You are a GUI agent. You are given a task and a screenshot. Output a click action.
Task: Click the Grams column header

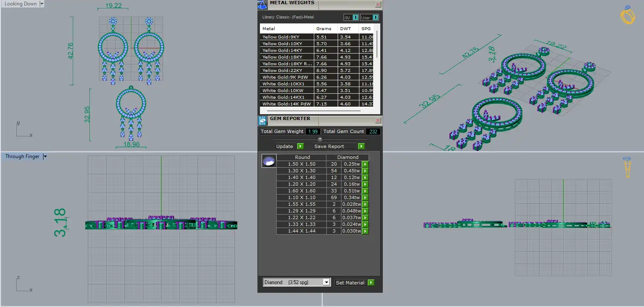click(x=324, y=29)
